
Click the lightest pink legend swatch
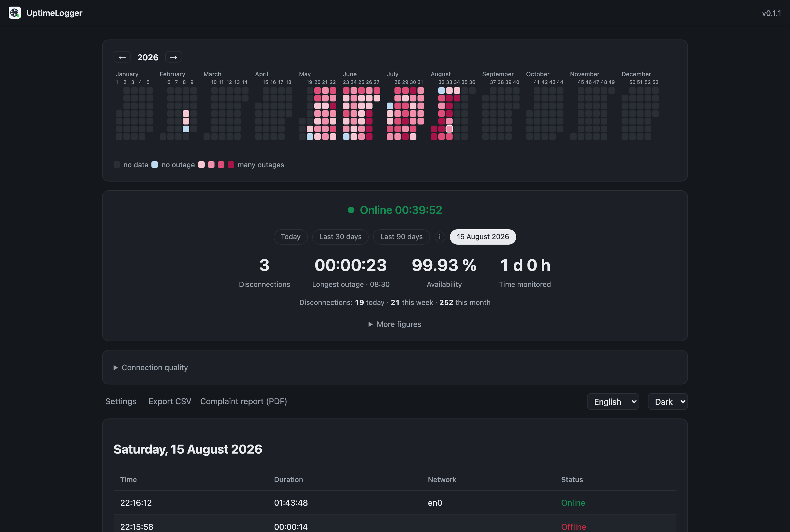[201, 165]
